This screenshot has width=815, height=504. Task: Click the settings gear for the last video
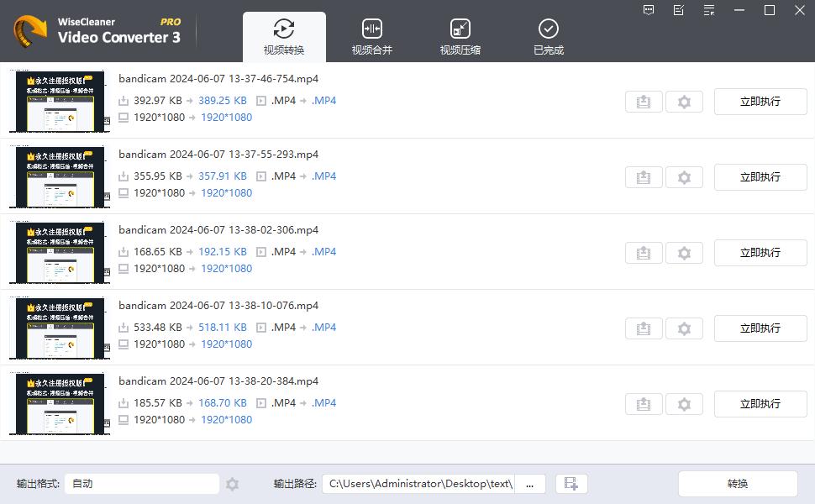(x=684, y=403)
